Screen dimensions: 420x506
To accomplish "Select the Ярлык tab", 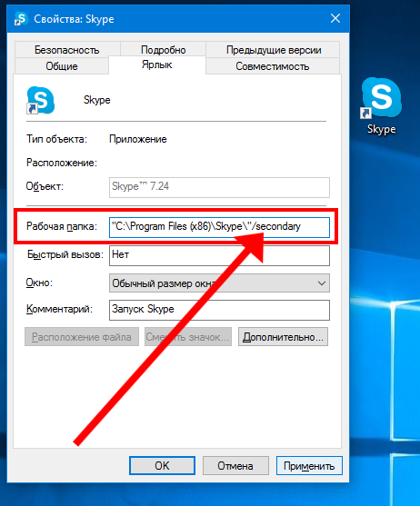I will point(157,64).
